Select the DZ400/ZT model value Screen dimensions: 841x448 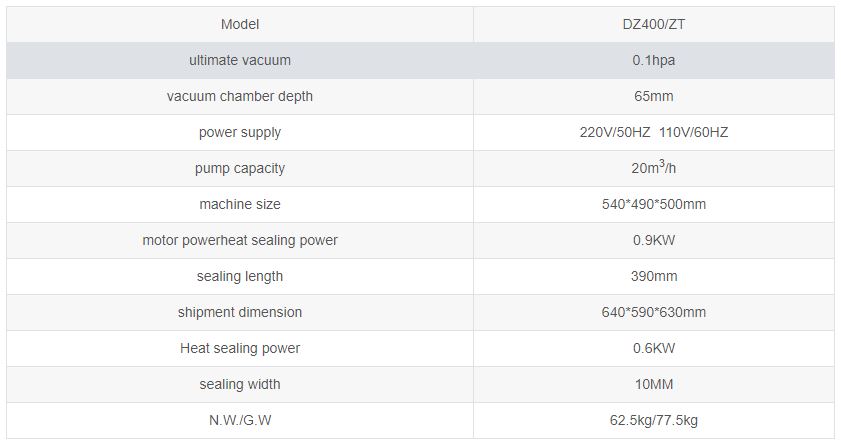click(654, 24)
